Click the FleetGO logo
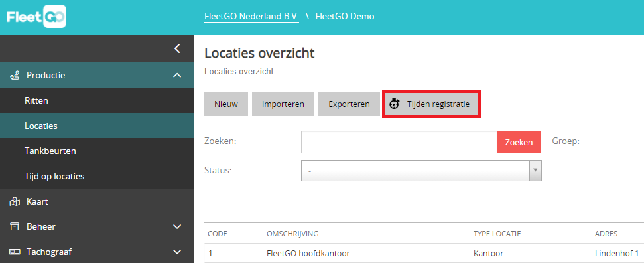The width and height of the screenshot is (644, 263). [x=36, y=17]
